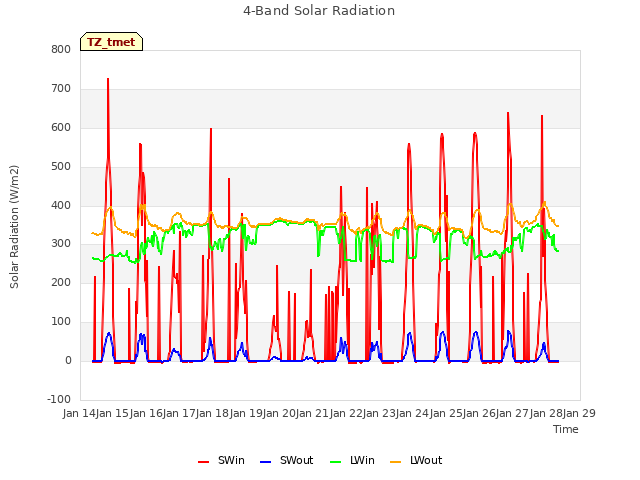Click the Jan 21 x-axis label
This screenshot has width=640, height=480.
tap(312, 413)
